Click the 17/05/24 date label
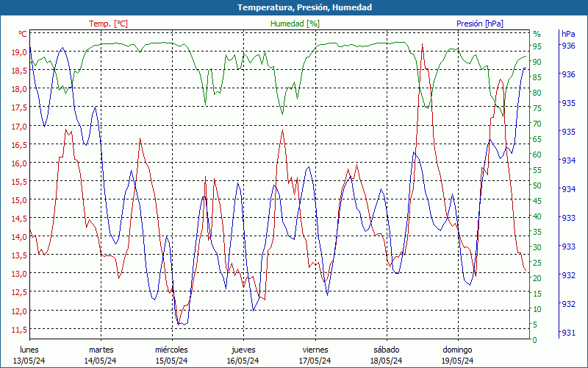 pos(315,361)
